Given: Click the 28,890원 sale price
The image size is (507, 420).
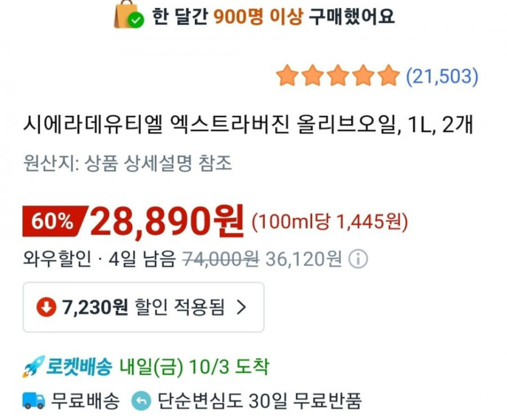Looking at the screenshot, I should pos(167,222).
